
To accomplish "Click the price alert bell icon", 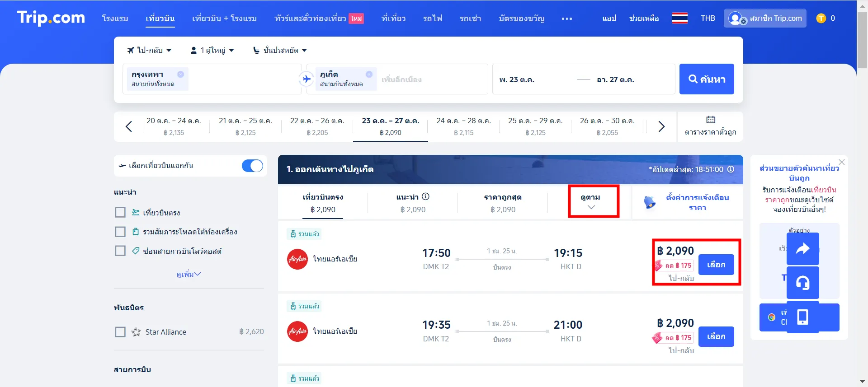I will pos(649,202).
